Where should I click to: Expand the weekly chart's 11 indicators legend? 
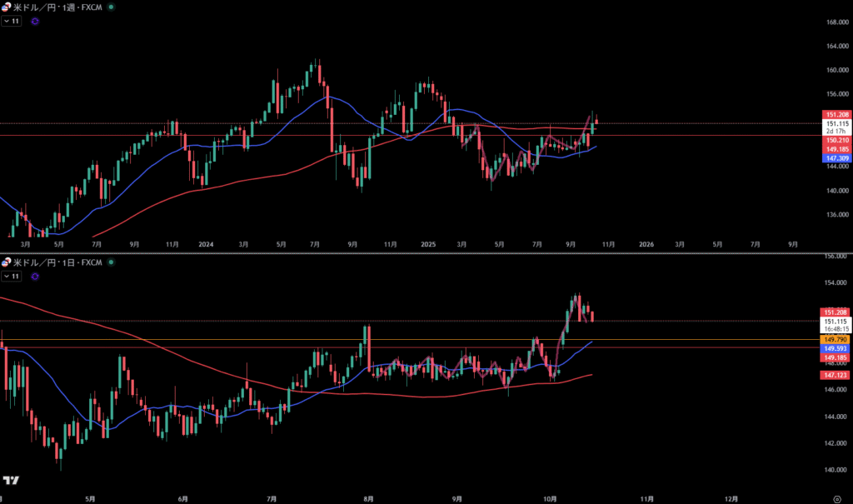[12, 22]
